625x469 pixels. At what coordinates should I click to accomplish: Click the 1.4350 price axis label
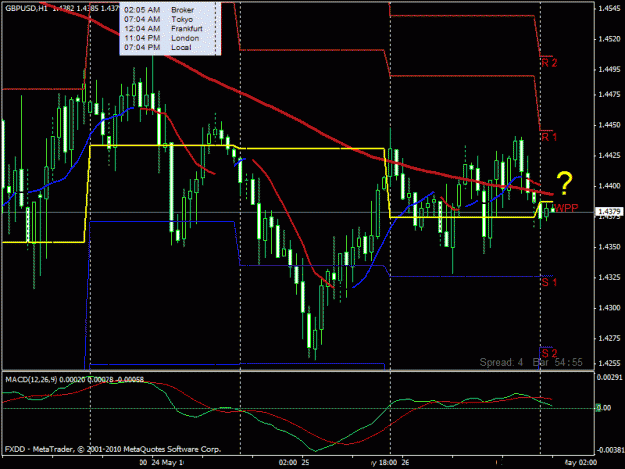(609, 247)
